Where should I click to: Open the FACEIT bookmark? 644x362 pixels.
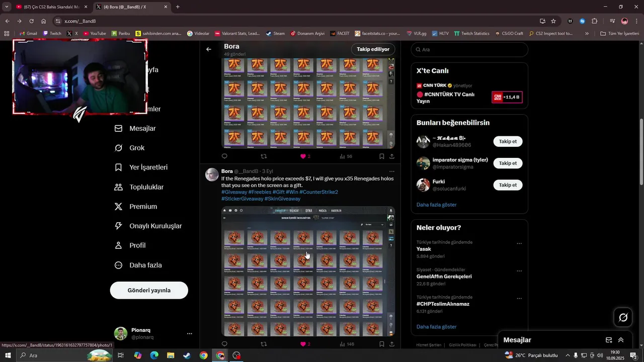tap(340, 34)
